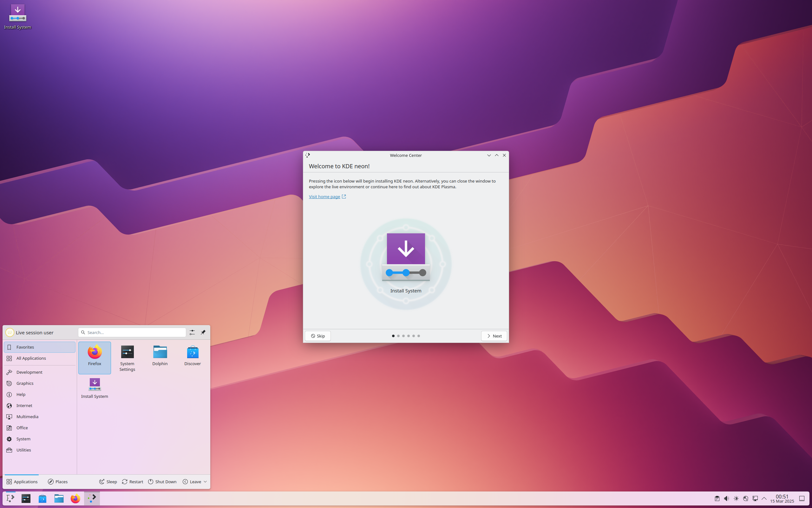
Task: Switch to the Applications tab
Action: (x=22, y=482)
